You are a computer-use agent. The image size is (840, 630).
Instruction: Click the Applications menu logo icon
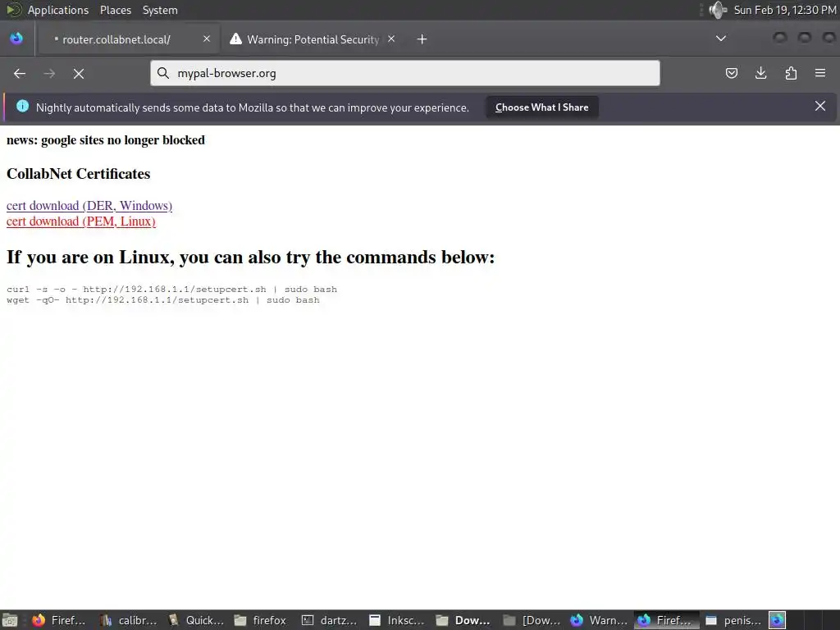[x=14, y=10]
